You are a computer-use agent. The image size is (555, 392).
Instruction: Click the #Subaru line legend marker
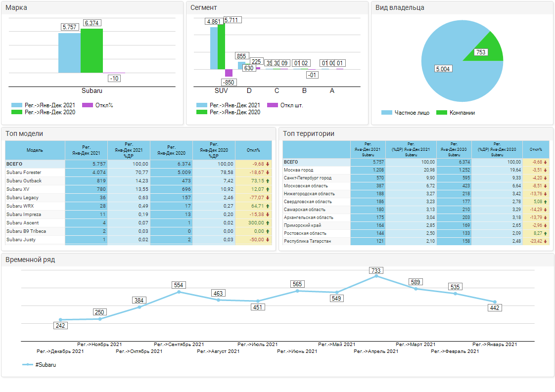pyautogui.click(x=28, y=364)
